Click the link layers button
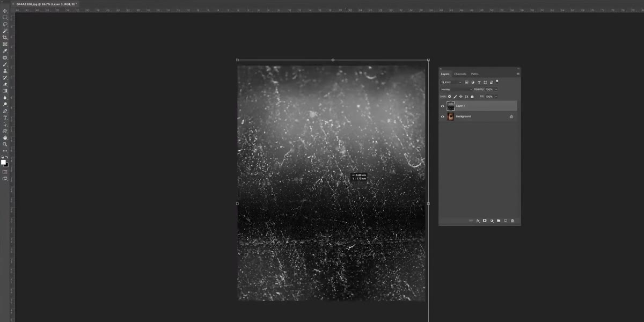 click(471, 221)
